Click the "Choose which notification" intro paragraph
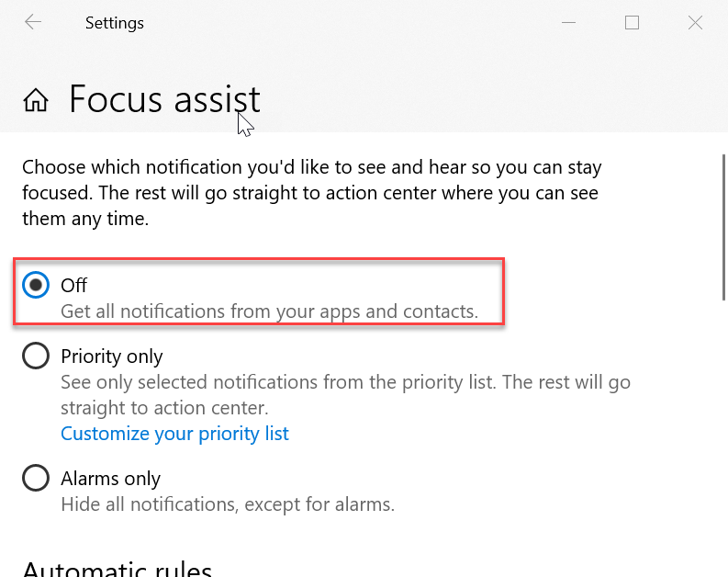The height and width of the screenshot is (577, 728). click(x=311, y=193)
